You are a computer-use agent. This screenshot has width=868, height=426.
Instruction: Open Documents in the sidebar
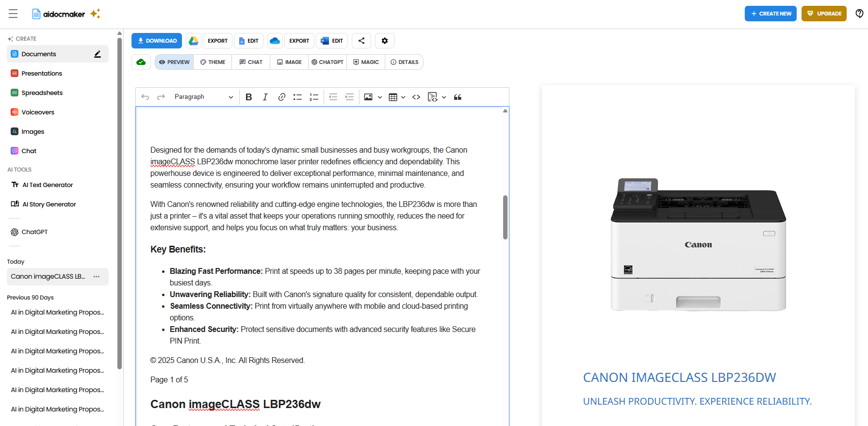58,54
